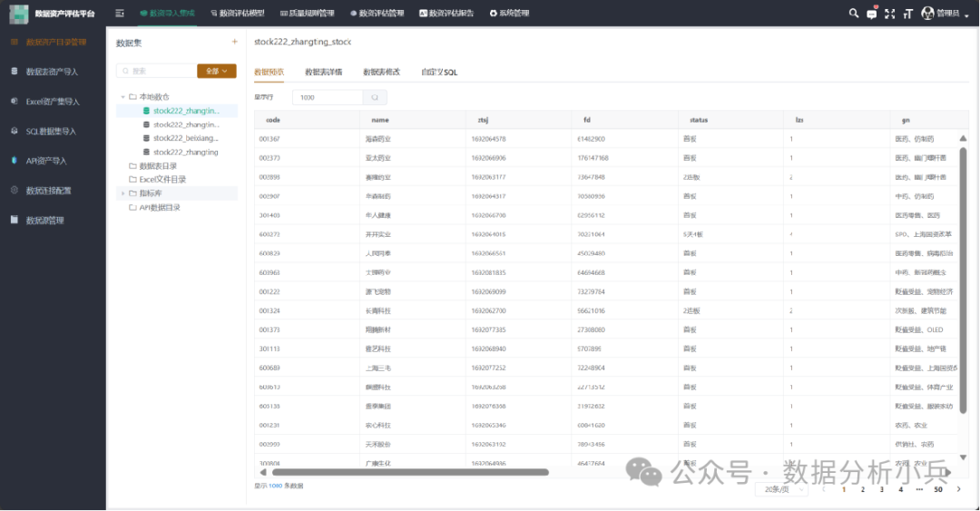Click the folder icon of API数据目录
The height and width of the screenshot is (511, 980).
tap(132, 208)
